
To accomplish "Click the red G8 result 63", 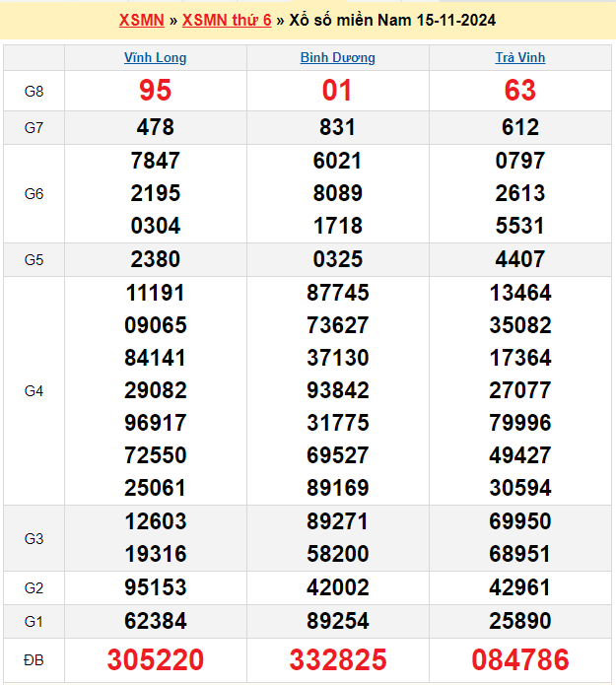I will click(x=520, y=91).
